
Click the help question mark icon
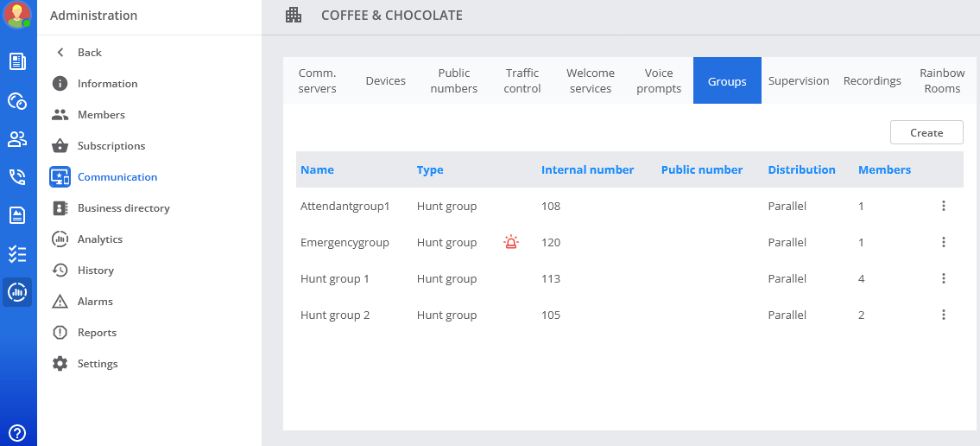[x=17, y=433]
